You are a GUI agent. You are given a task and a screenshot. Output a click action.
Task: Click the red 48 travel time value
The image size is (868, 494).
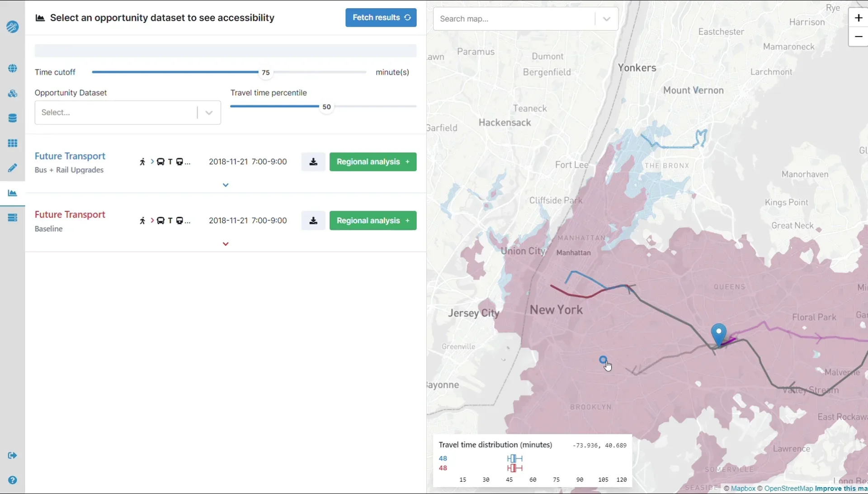pos(443,468)
